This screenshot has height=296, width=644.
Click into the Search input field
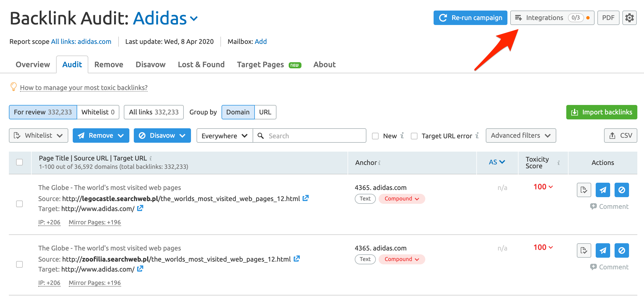pyautogui.click(x=314, y=136)
